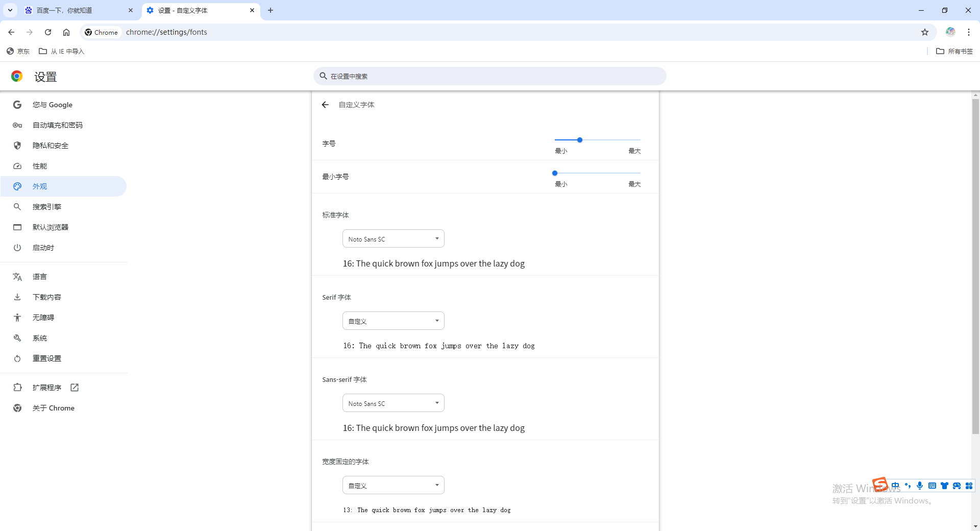The image size is (980, 531).
Task: Open the home page button
Action: [66, 32]
